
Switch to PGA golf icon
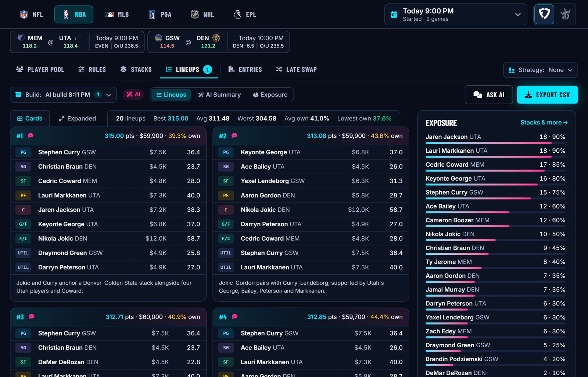click(152, 15)
